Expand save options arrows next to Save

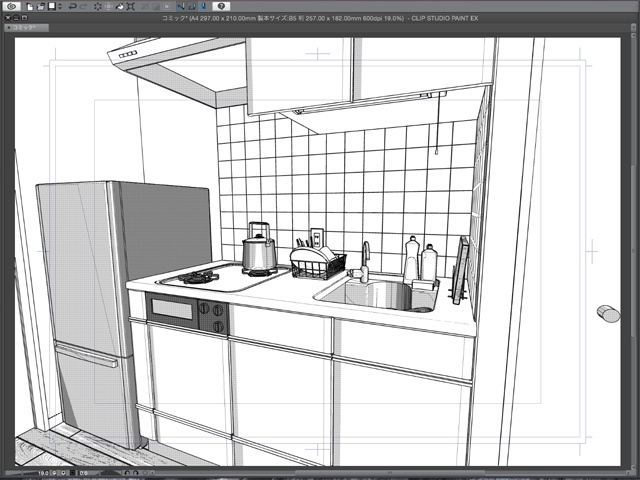60,7
